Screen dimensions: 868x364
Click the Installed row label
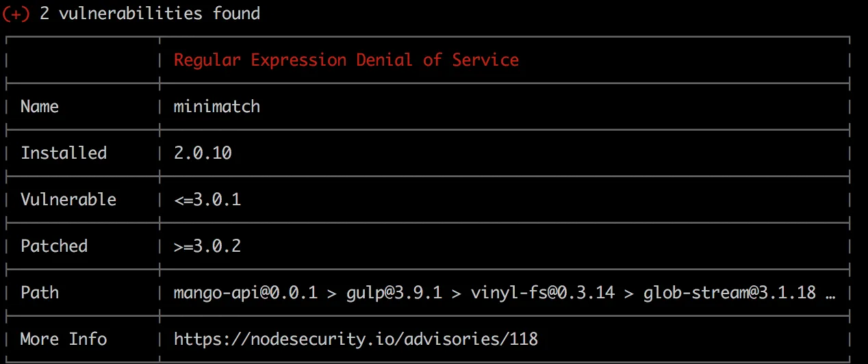64,153
